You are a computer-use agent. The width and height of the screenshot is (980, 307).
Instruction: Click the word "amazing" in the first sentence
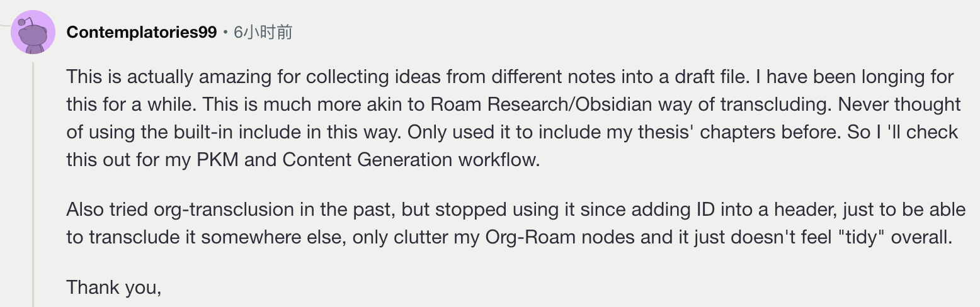(x=231, y=77)
